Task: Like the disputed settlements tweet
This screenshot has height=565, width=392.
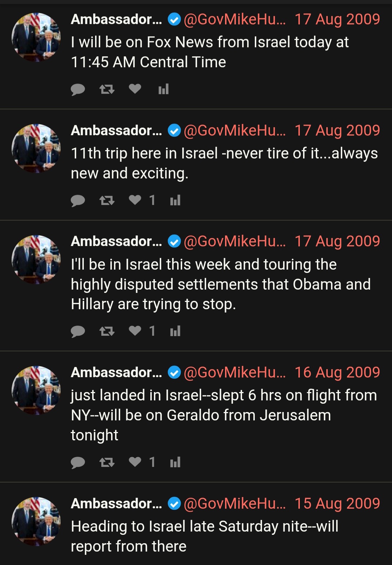Action: click(x=135, y=331)
